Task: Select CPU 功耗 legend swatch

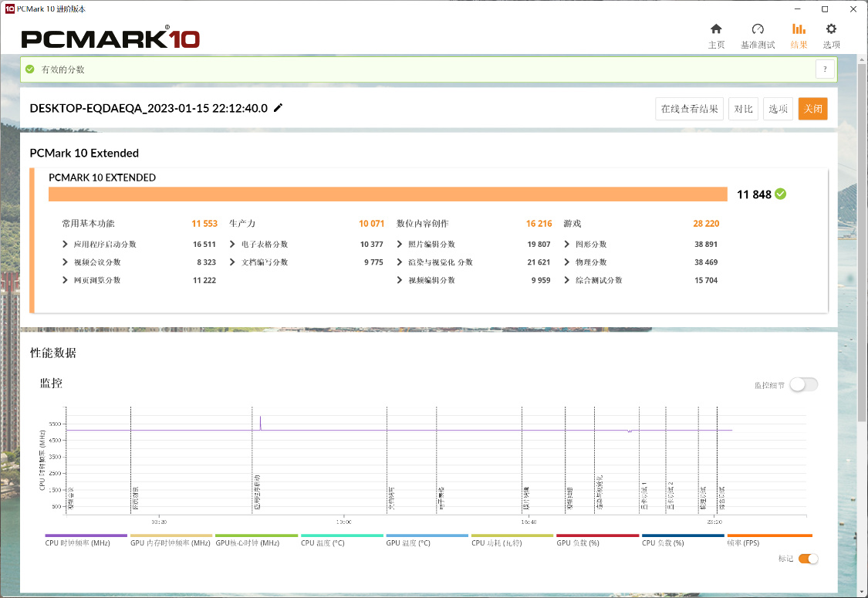Action: 512,535
